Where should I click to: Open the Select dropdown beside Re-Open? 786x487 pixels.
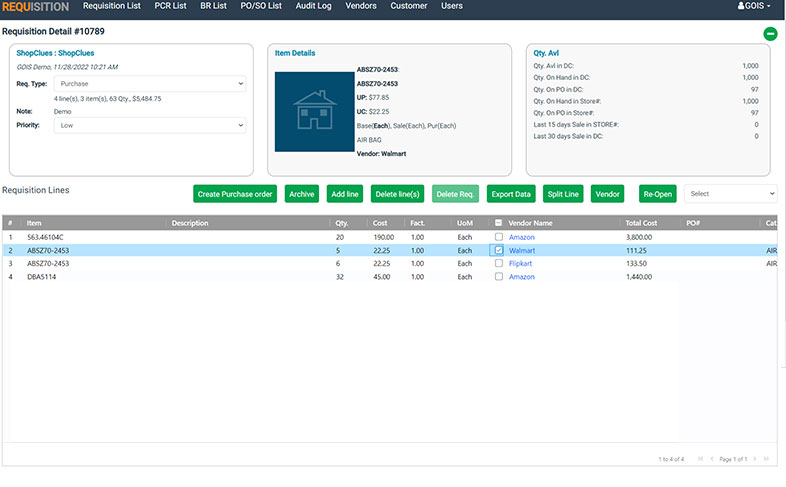click(730, 194)
